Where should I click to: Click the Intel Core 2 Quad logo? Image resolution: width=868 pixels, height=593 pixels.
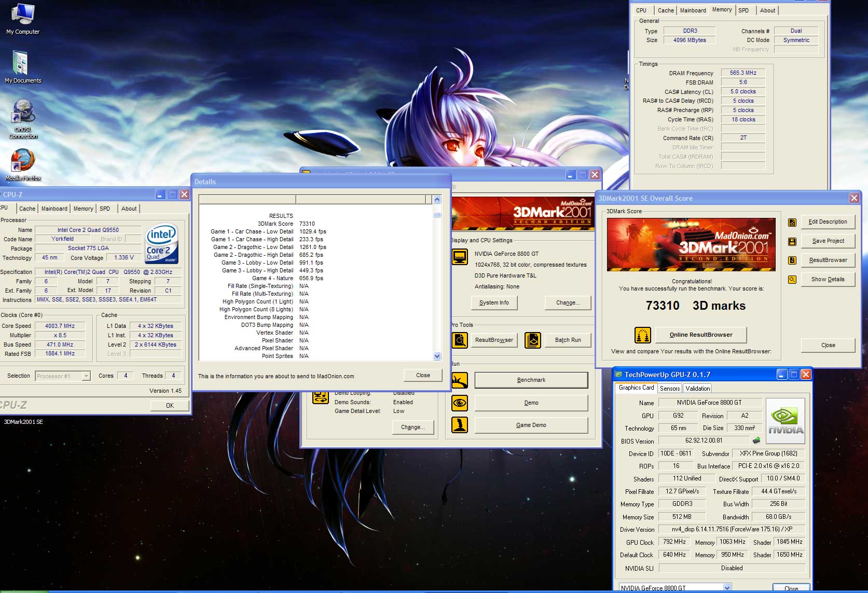(161, 243)
